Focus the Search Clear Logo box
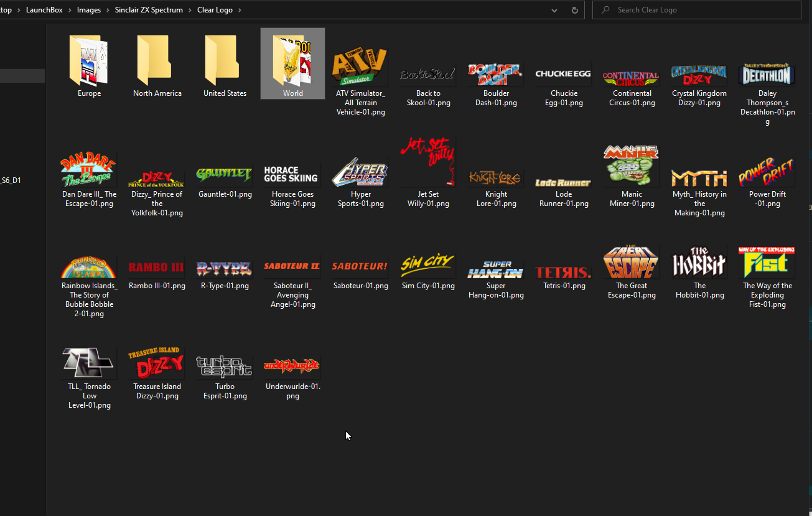This screenshot has height=516, width=812. 696,10
